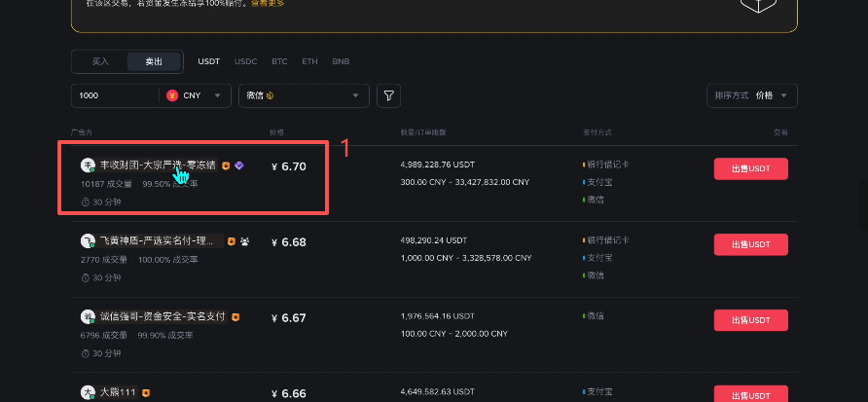
Task: Select the USDC coin tab
Action: click(x=246, y=61)
